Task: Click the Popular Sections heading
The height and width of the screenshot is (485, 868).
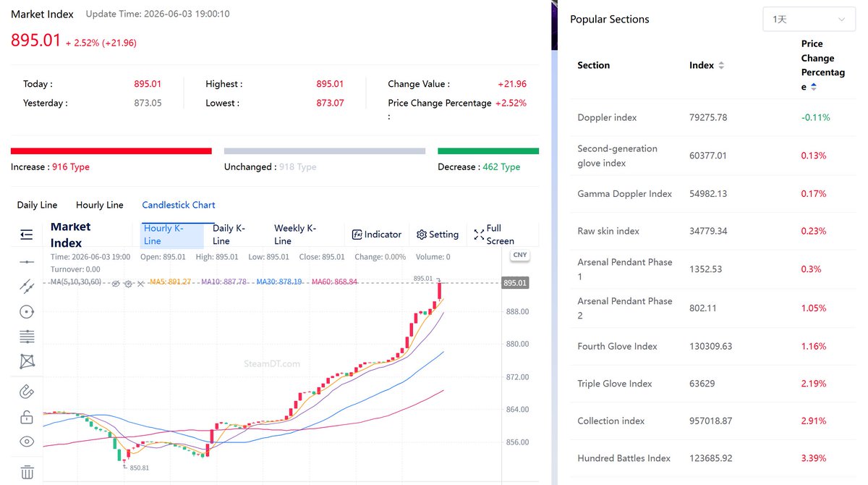Action: [610, 20]
